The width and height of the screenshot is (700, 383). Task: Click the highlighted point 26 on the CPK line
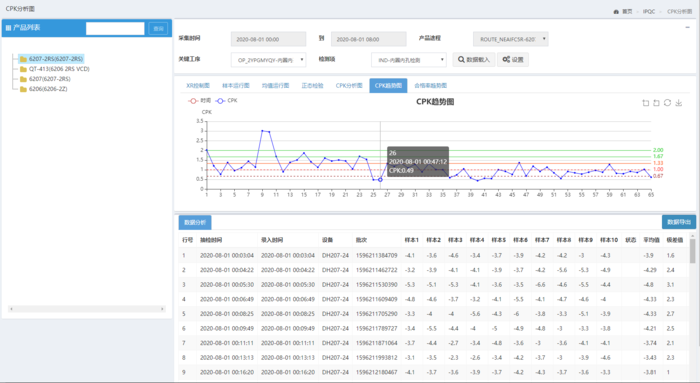380,180
